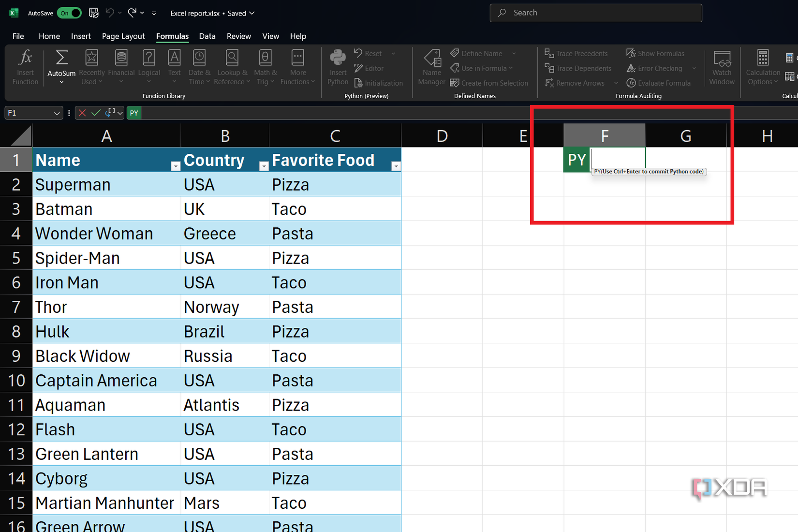Click Trace Precedents
The height and width of the screenshot is (532, 798).
[577, 53]
